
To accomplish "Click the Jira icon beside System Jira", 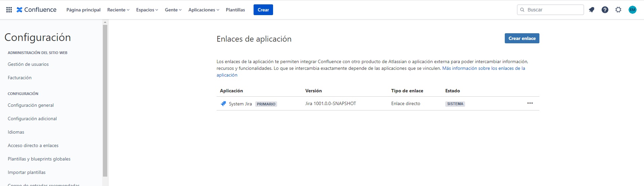I will 223,104.
